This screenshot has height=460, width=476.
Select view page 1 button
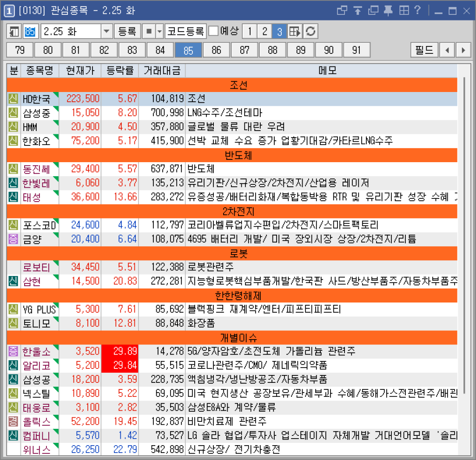[x=250, y=31]
